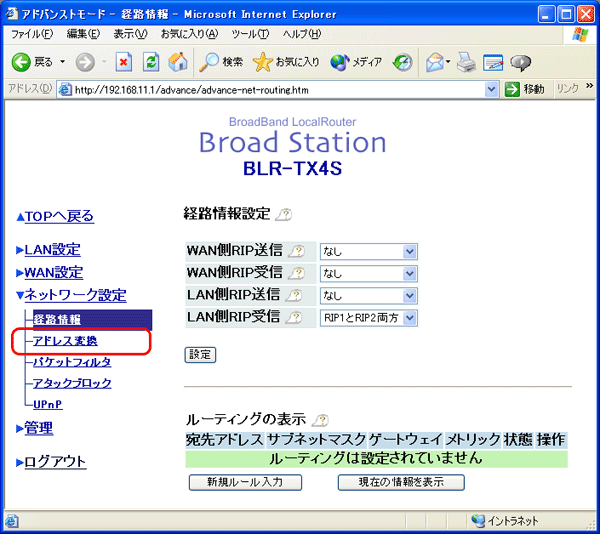Click the ゲートウェイ column header
The width and height of the screenshot is (600, 534).
406,440
